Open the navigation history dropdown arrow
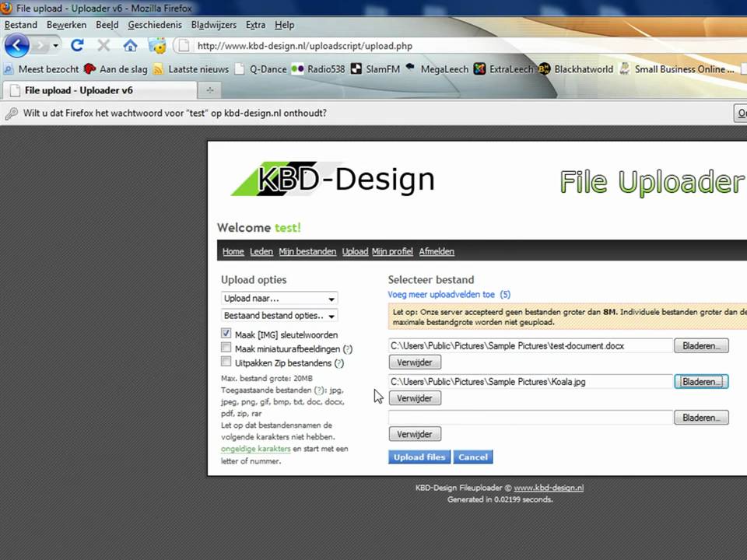Screen dimensions: 747x560 [56, 46]
